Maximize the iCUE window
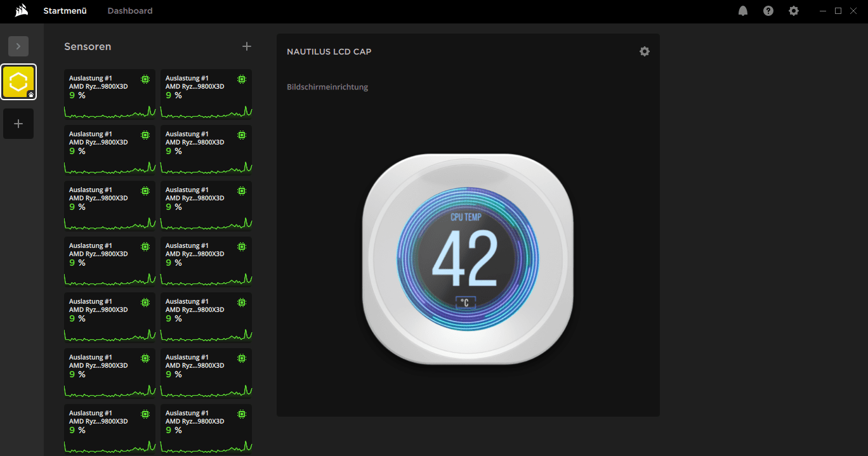 click(838, 11)
